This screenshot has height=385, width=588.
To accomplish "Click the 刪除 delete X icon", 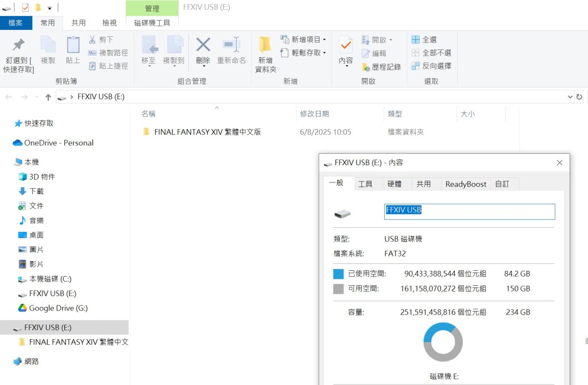I will 203,45.
